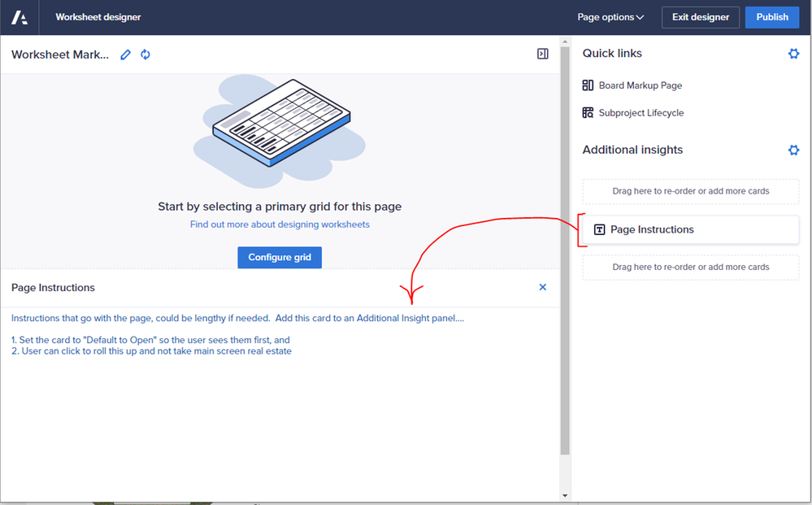Click the scrollbar up arrow
The width and height of the screenshot is (812, 505).
(x=565, y=41)
